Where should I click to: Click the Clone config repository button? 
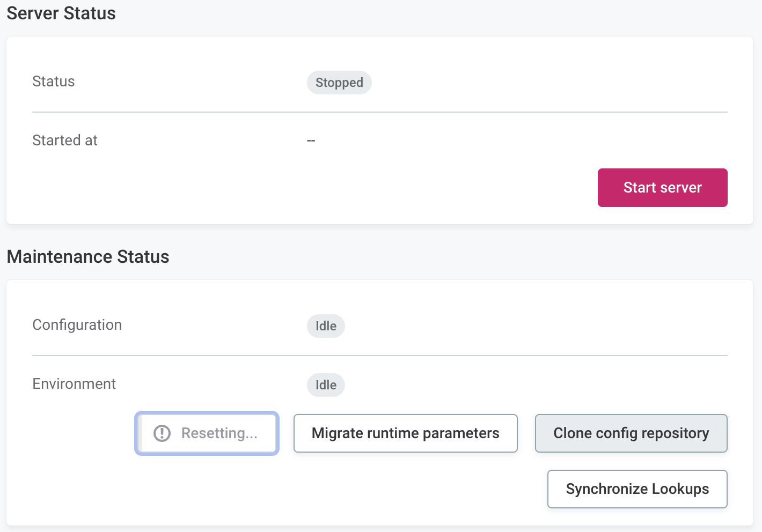coord(631,433)
